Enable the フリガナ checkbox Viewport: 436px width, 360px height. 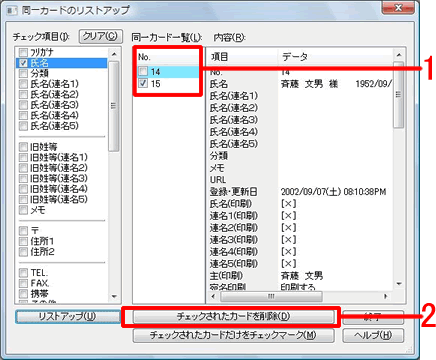[23, 52]
